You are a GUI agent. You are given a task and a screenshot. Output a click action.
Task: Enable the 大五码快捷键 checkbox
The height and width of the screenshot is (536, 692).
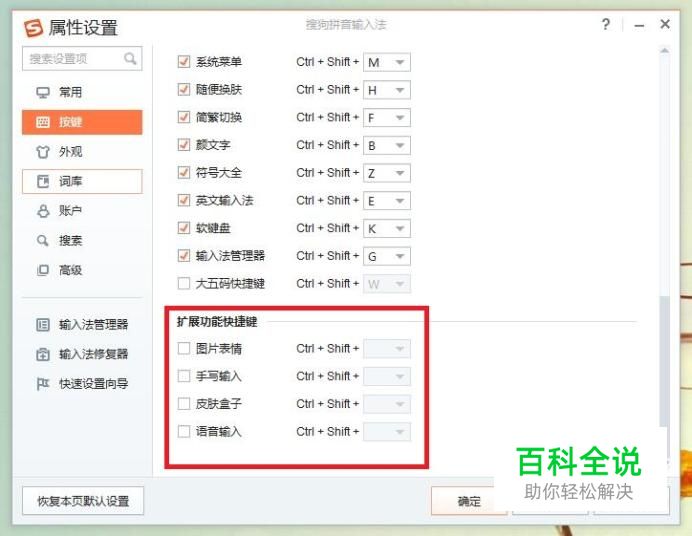[184, 283]
